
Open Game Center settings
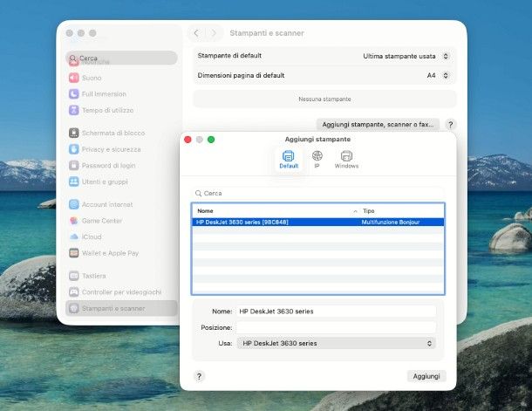(102, 221)
